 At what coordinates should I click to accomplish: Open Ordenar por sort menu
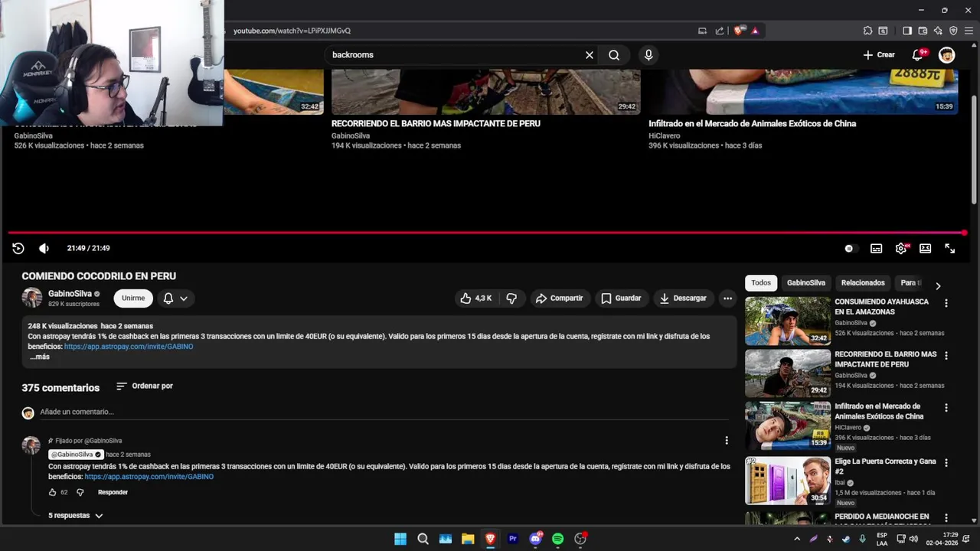pos(145,386)
